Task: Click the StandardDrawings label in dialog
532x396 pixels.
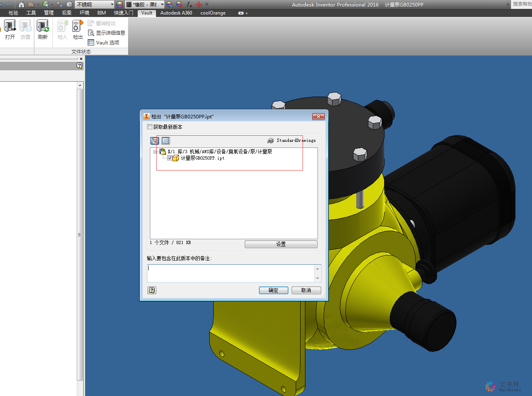Action: (x=296, y=140)
